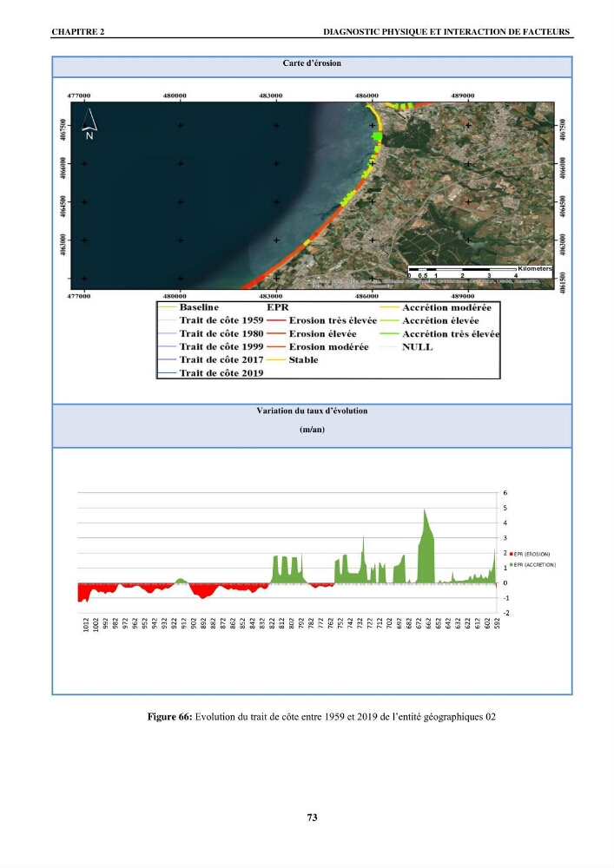Click the "662" label on the chart x-axis
Screen dimensions: 614x868
point(428,623)
